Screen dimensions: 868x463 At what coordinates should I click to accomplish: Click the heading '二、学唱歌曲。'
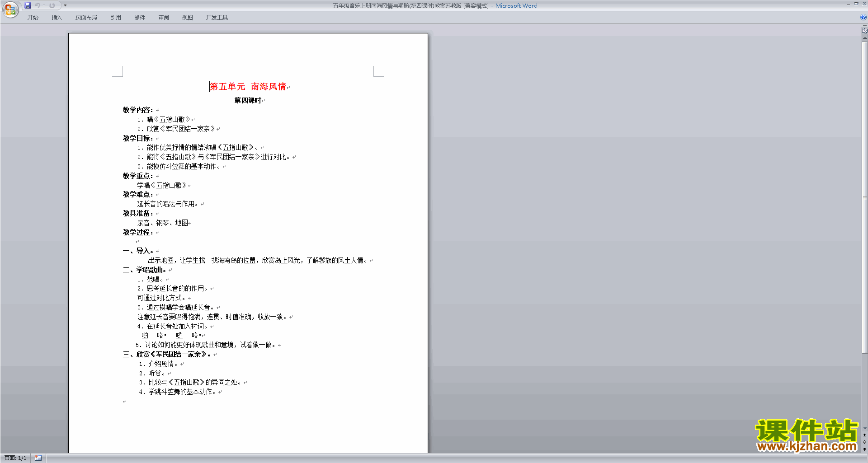click(145, 270)
